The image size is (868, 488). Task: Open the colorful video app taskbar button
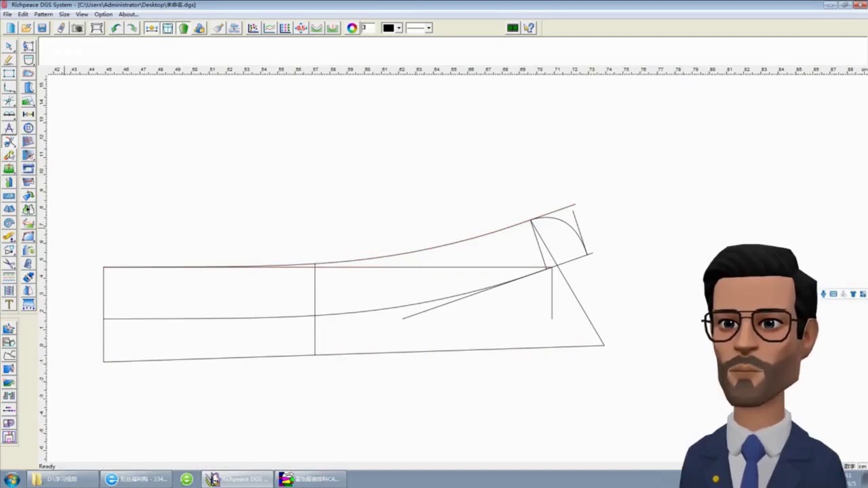point(310,479)
